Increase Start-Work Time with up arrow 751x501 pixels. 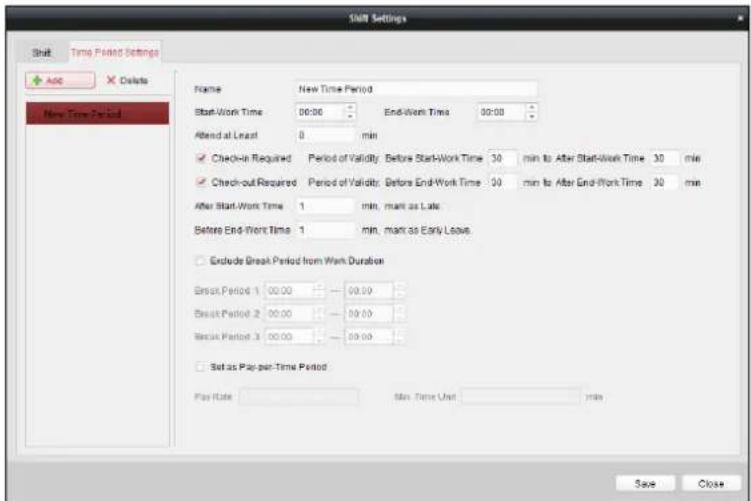(x=350, y=108)
